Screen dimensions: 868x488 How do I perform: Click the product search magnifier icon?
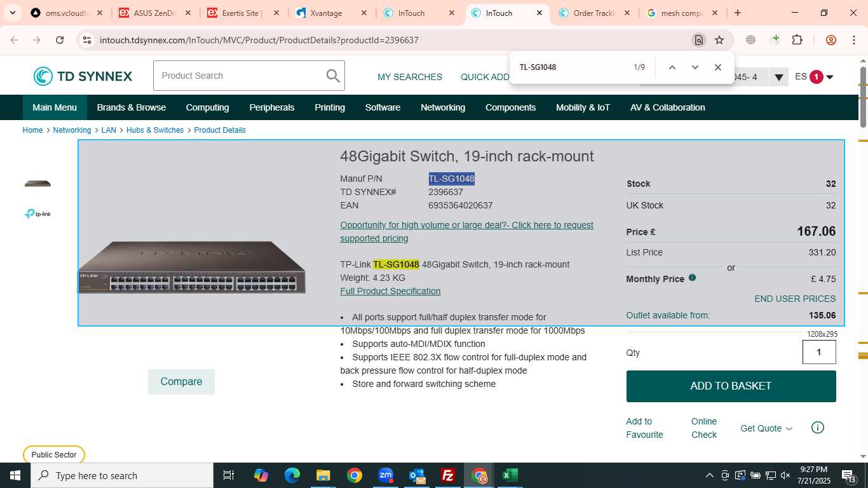[x=333, y=76]
